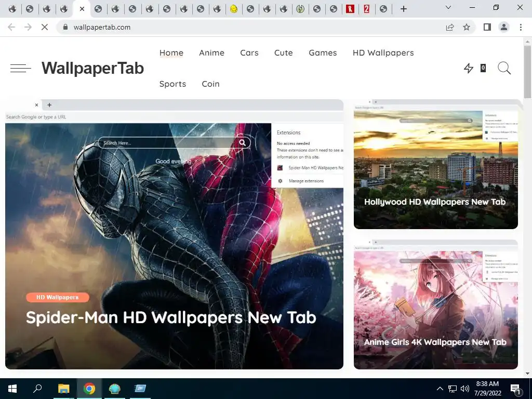
Task: Switch to the green icon tab
Action: point(300,9)
